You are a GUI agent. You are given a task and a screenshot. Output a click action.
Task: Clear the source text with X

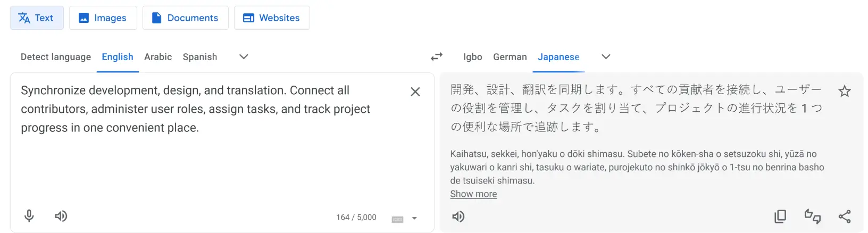click(x=415, y=92)
